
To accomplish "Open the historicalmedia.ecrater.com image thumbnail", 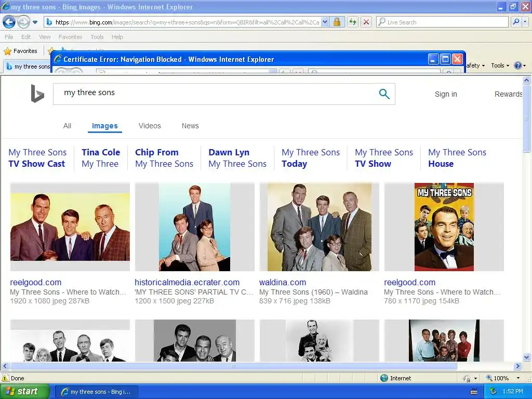I will click(194, 227).
